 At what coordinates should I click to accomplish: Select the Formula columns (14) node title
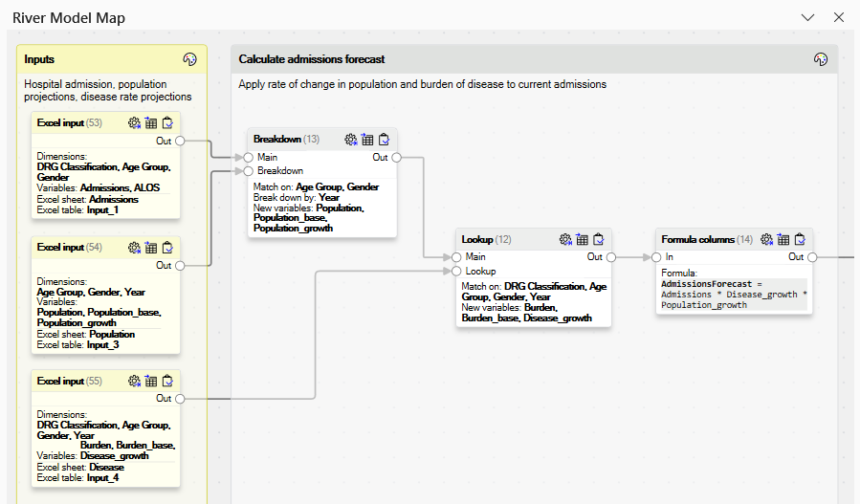click(x=707, y=239)
